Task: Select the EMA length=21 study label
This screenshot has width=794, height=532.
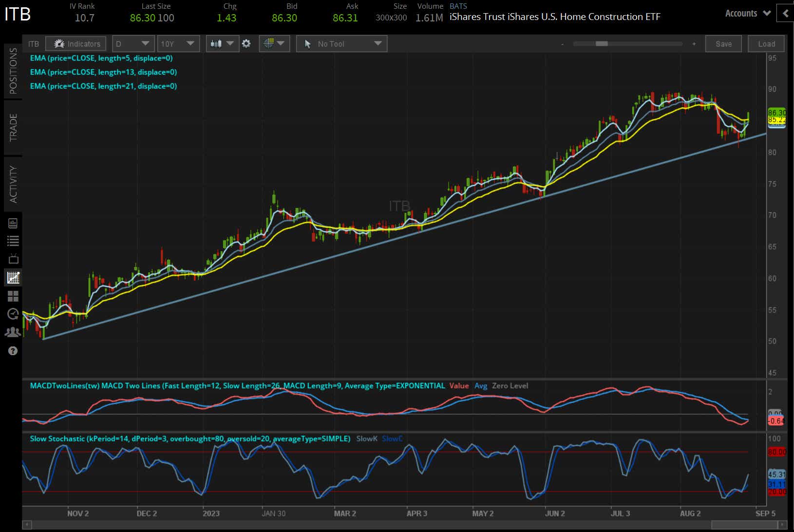Action: [x=103, y=86]
